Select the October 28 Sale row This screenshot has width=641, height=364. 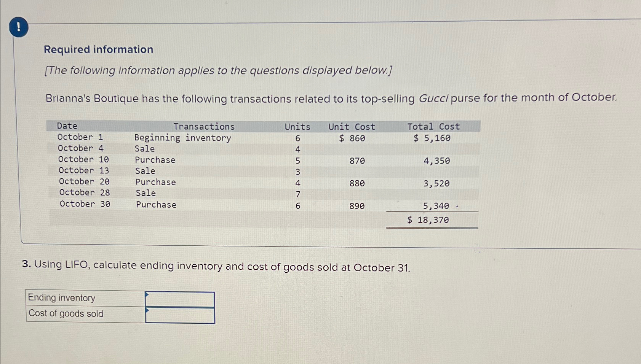(x=152, y=193)
